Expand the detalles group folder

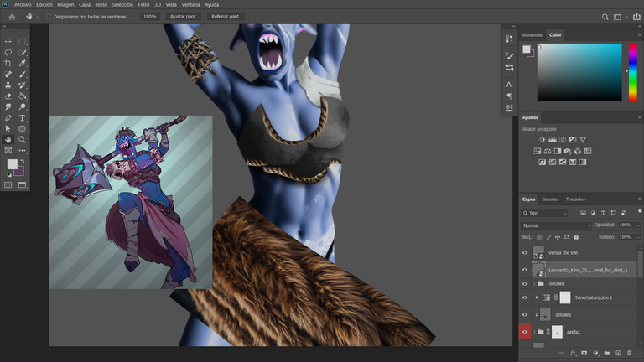coord(534,283)
